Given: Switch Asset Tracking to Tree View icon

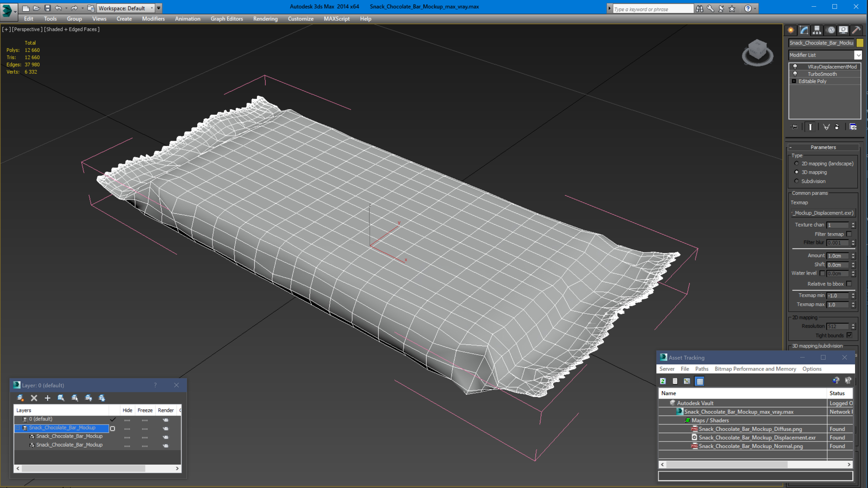Looking at the screenshot, I should pos(687,381).
